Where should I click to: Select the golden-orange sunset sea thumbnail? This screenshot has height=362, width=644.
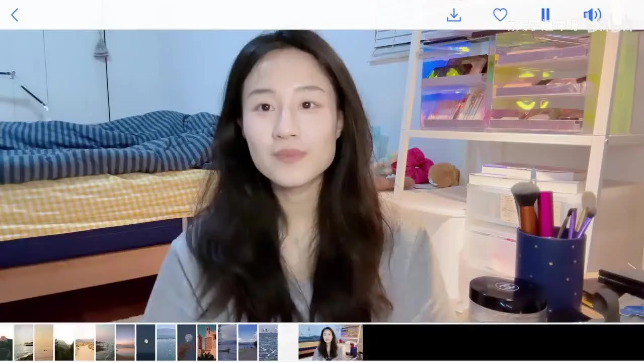(x=44, y=342)
